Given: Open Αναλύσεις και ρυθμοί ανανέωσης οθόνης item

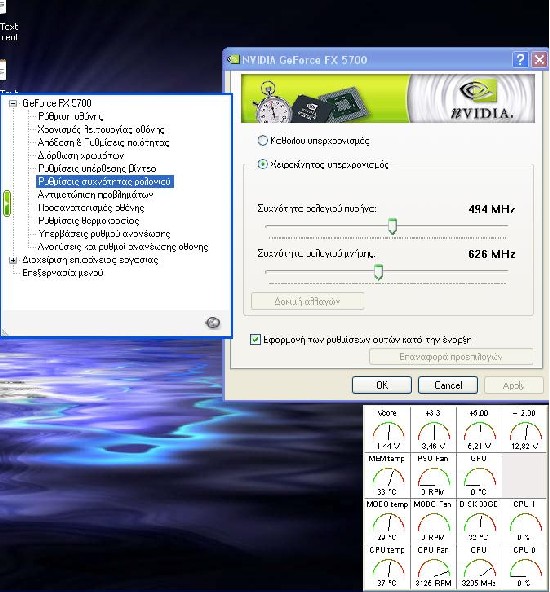Looking at the screenshot, I should 123,247.
